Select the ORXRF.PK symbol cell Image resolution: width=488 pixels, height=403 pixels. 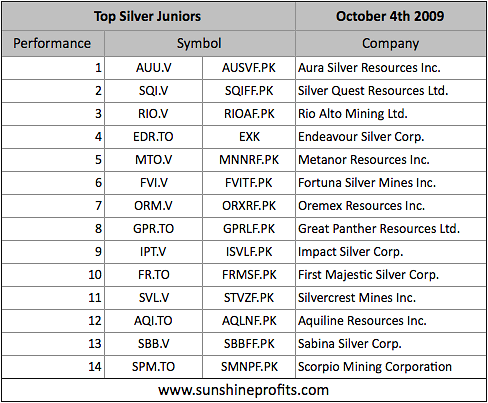point(249,206)
